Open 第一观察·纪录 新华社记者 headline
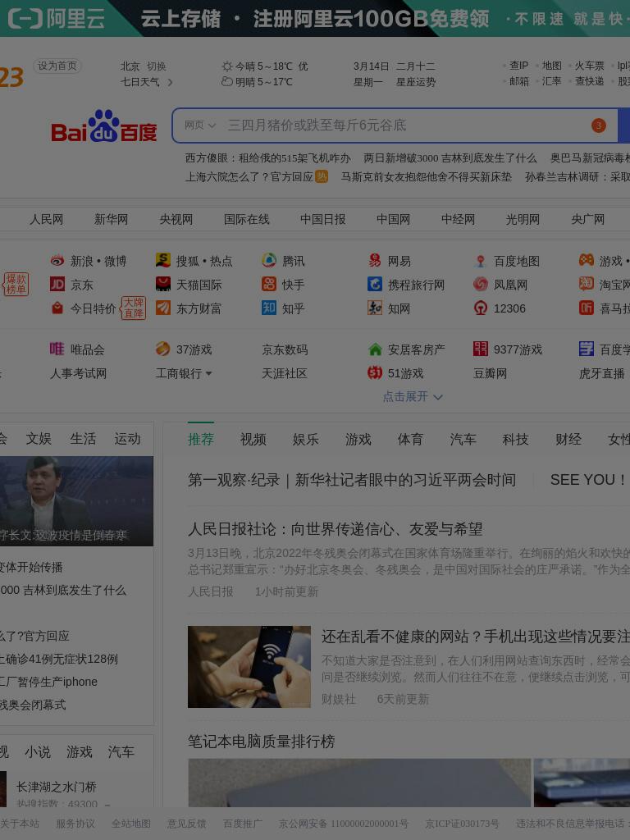This screenshot has width=630, height=840. click(351, 480)
